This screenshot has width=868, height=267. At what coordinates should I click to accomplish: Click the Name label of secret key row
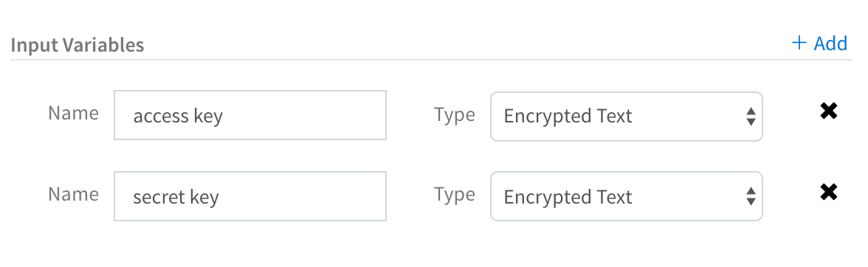point(74,193)
